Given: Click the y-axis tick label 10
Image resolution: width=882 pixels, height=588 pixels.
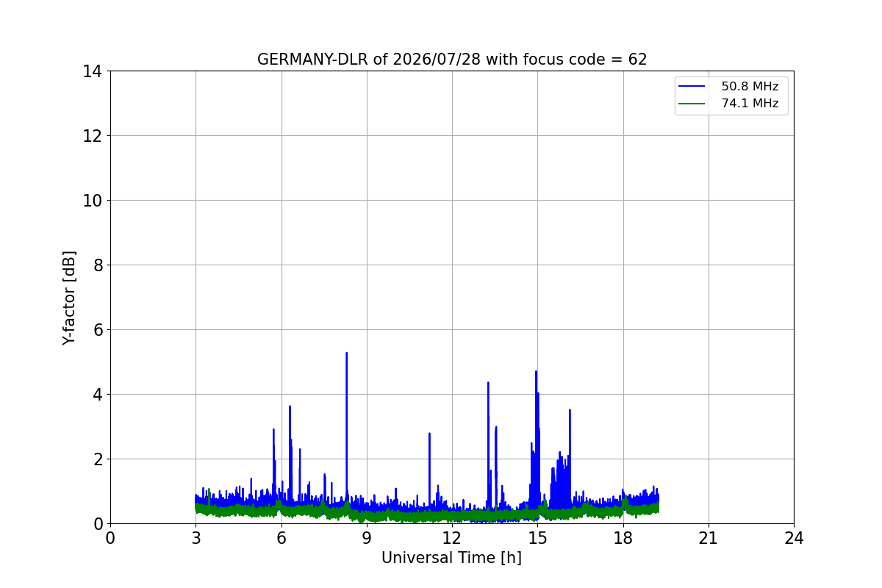Looking at the screenshot, I should (93, 201).
